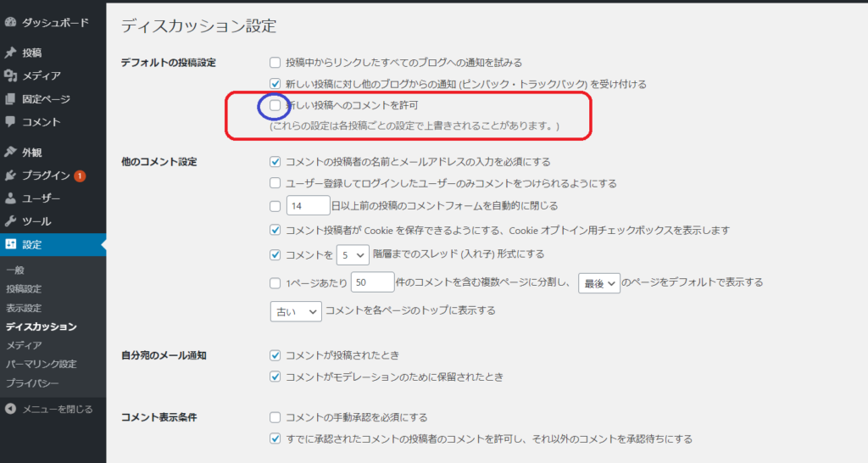Open 一般 settings submenu item
868x463 pixels.
click(15, 270)
